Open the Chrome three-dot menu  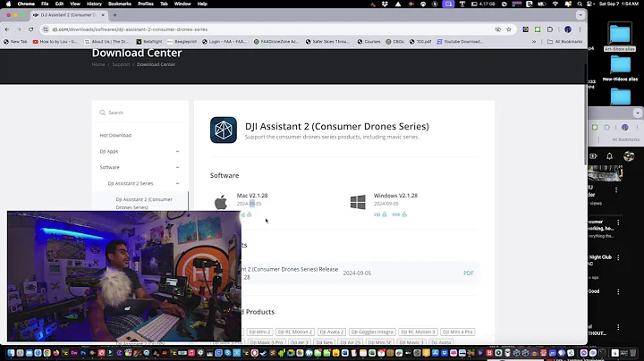click(x=580, y=29)
